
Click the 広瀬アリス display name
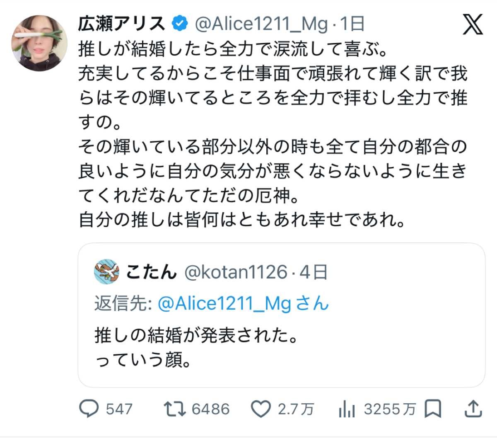coord(122,24)
